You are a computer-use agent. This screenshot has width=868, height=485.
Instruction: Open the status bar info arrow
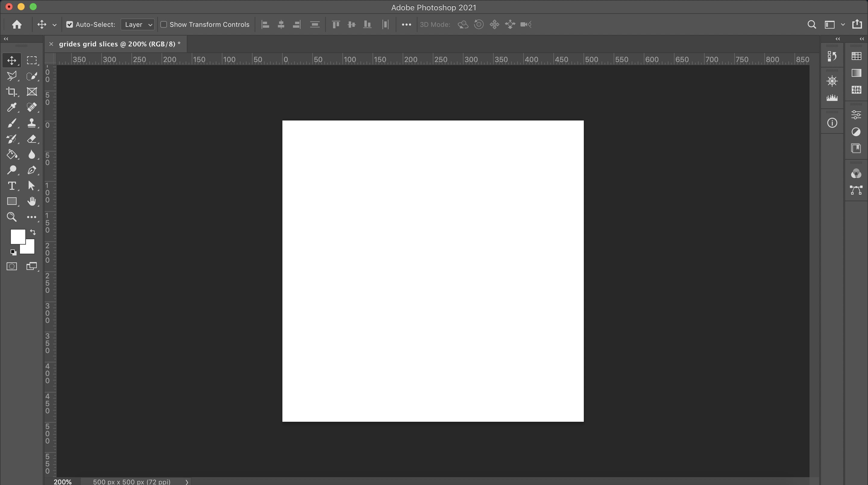pos(187,482)
